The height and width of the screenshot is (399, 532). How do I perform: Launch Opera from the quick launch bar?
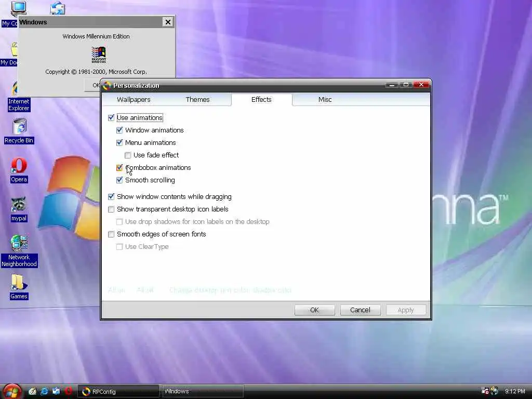click(68, 391)
